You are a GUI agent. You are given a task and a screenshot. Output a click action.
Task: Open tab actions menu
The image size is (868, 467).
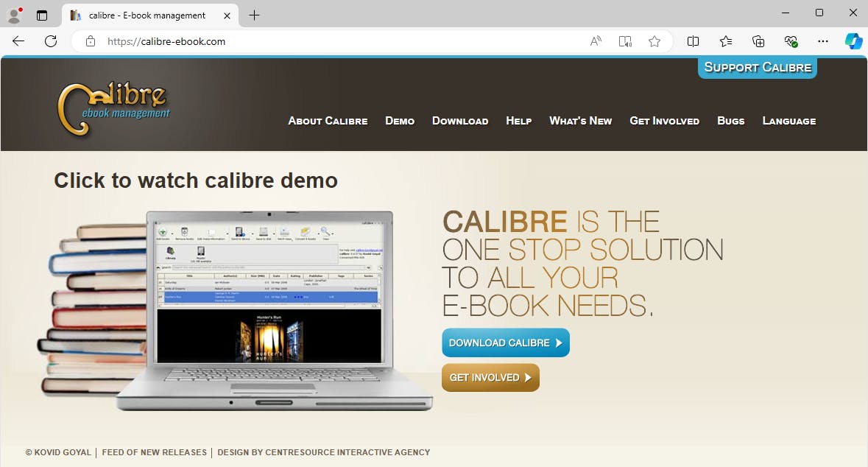pos(42,15)
